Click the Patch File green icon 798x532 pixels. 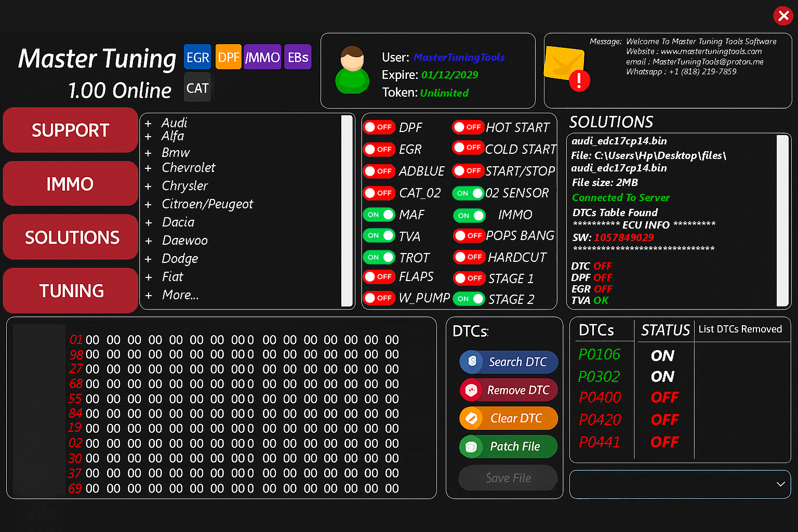click(x=471, y=446)
